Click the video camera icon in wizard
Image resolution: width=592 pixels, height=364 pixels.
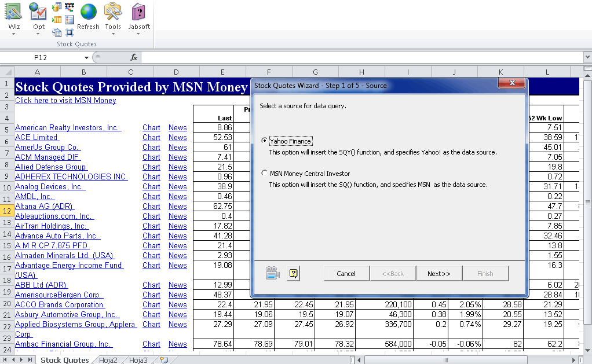(273, 274)
